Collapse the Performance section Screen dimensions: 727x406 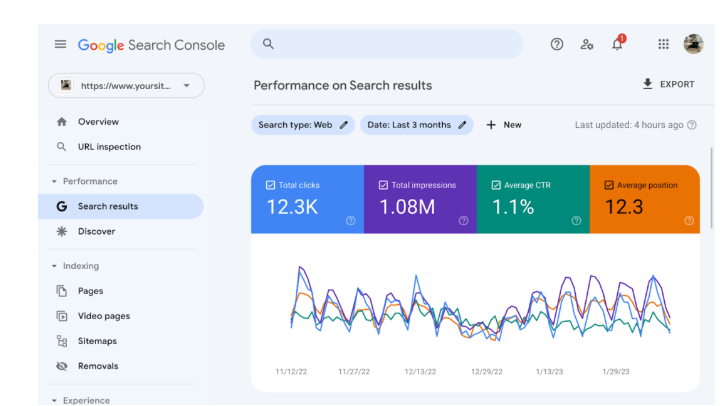54,181
